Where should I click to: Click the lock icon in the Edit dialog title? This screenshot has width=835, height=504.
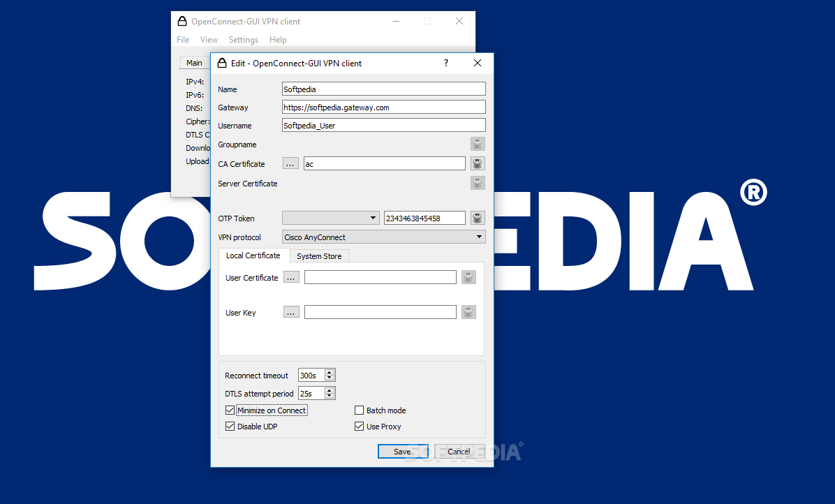222,63
